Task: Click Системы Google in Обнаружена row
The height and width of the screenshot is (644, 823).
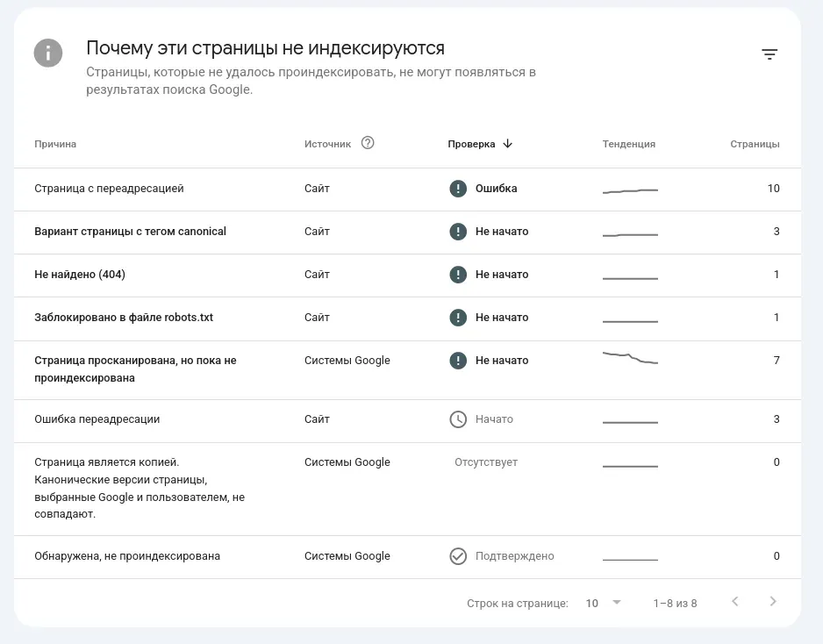Action: [347, 556]
